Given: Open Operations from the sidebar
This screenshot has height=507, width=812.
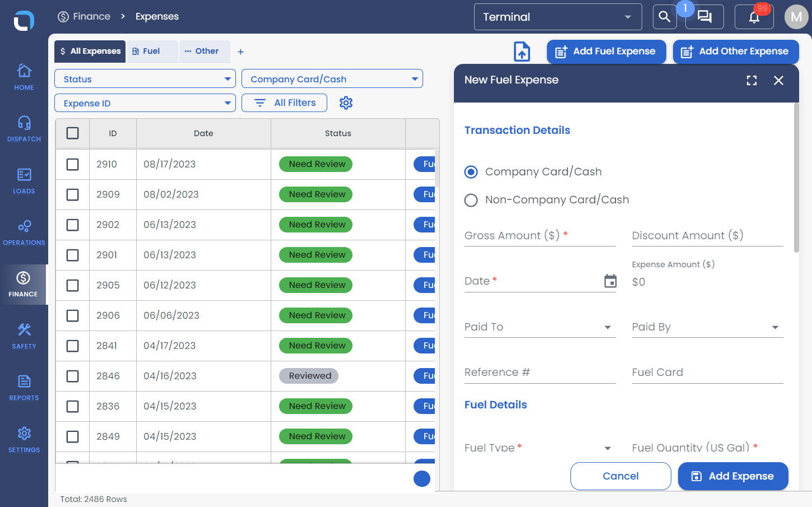Looking at the screenshot, I should [x=24, y=232].
